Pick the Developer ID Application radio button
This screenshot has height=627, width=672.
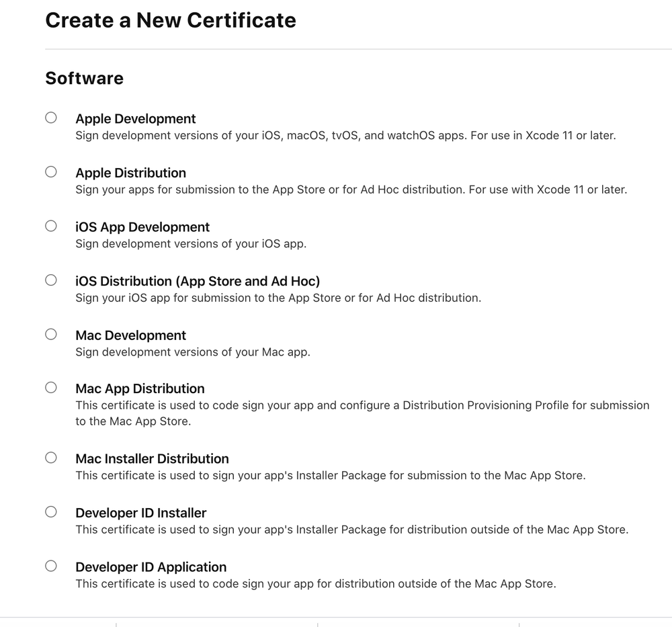(x=51, y=566)
